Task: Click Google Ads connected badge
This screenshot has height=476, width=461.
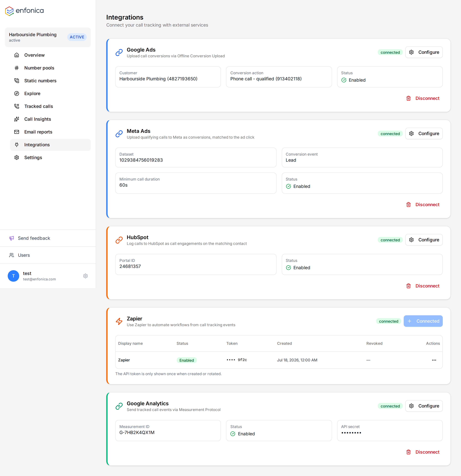Action: click(x=390, y=52)
